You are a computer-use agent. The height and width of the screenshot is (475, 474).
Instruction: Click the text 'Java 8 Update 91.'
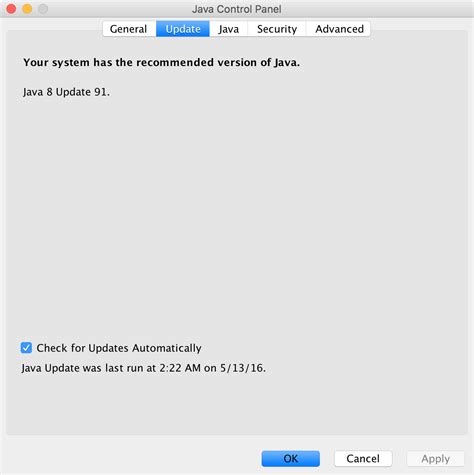pyautogui.click(x=66, y=92)
